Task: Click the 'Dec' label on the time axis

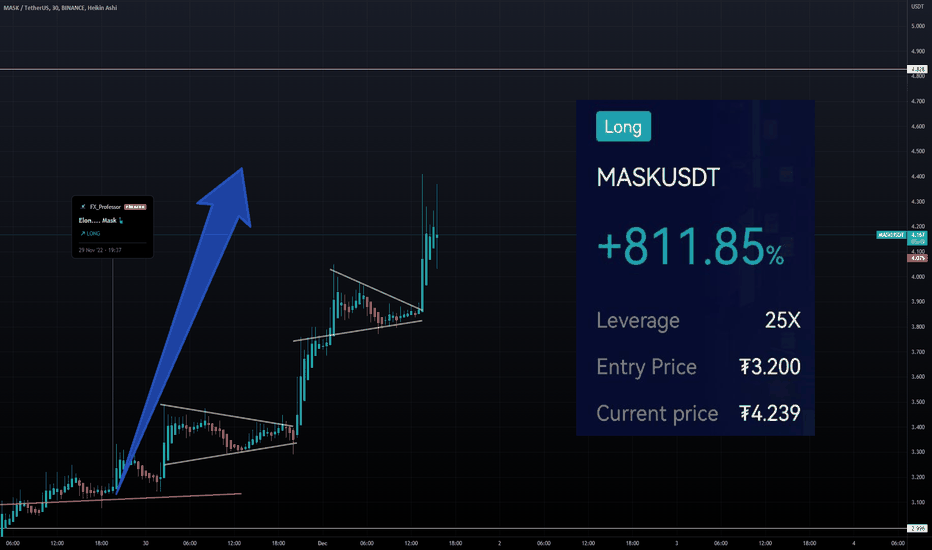Action: point(322,543)
